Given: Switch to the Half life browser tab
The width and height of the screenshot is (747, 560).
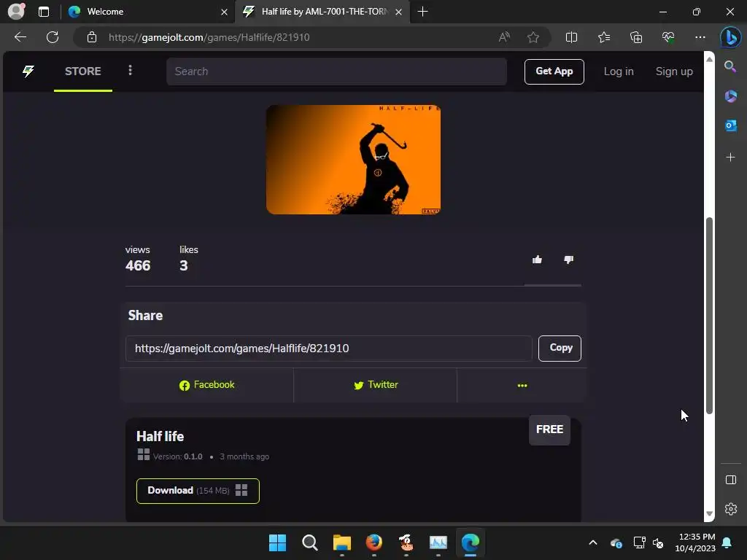Looking at the screenshot, I should tap(322, 12).
